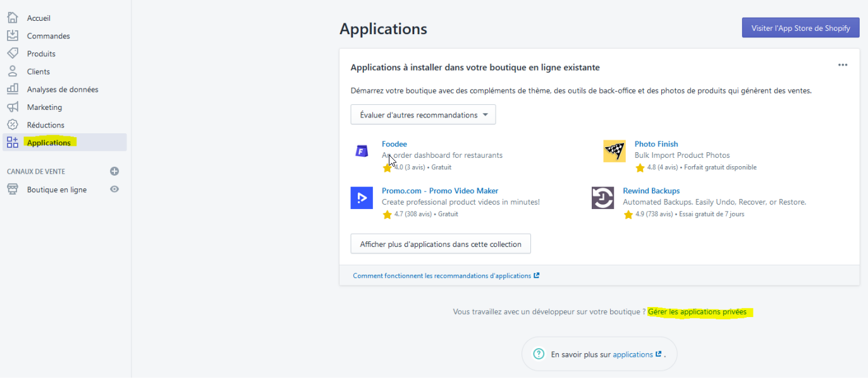The image size is (868, 379).
Task: Expand Évaluer d'autres recommandations dropdown
Action: pos(423,115)
